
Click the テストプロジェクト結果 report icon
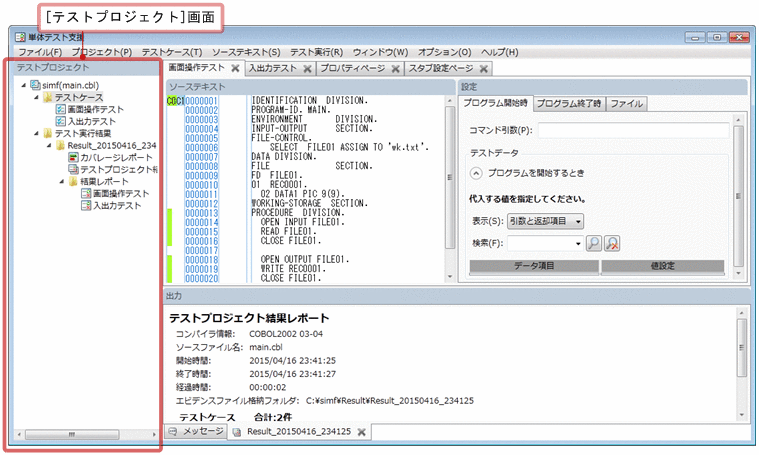pos(73,169)
